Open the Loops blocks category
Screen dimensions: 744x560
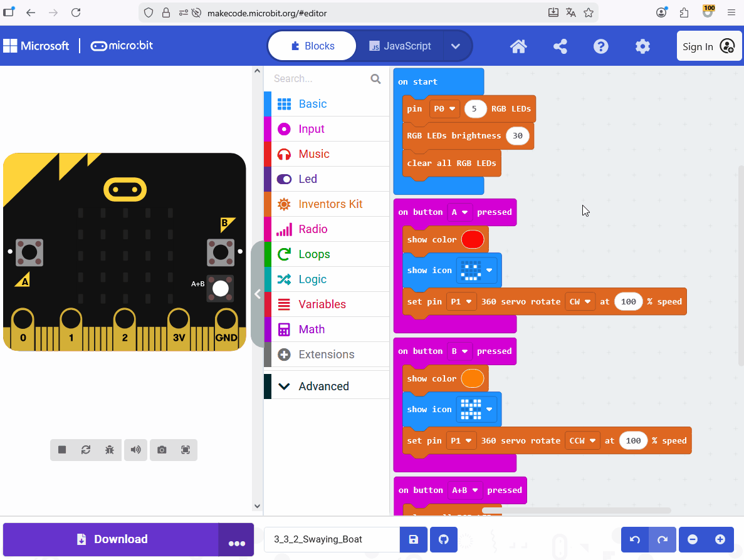point(327,254)
